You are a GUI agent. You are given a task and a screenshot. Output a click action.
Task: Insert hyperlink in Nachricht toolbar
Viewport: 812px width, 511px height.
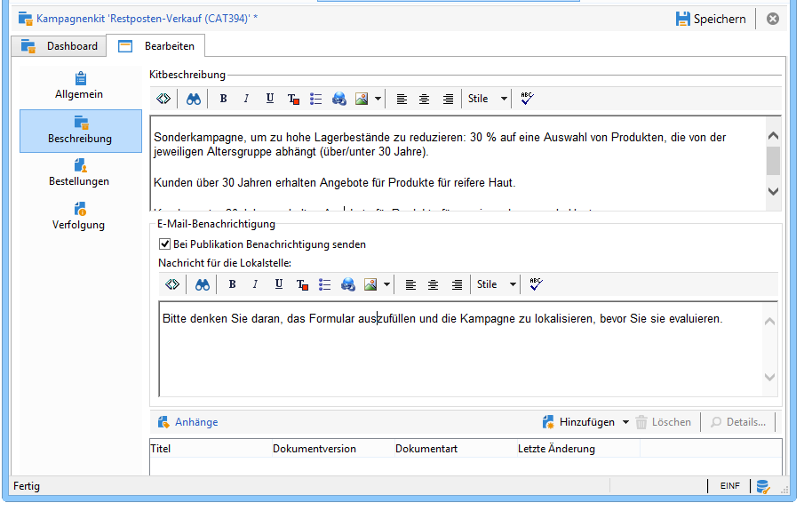348,284
